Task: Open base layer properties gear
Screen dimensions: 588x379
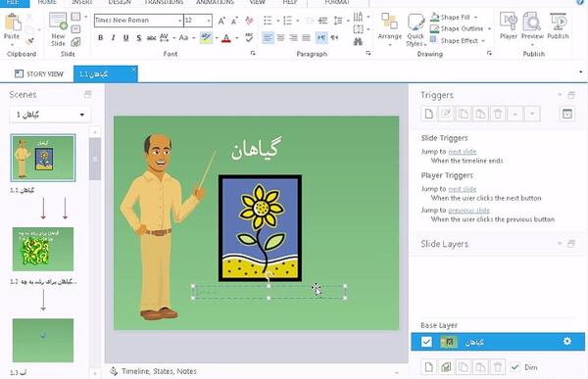Action: [x=567, y=341]
